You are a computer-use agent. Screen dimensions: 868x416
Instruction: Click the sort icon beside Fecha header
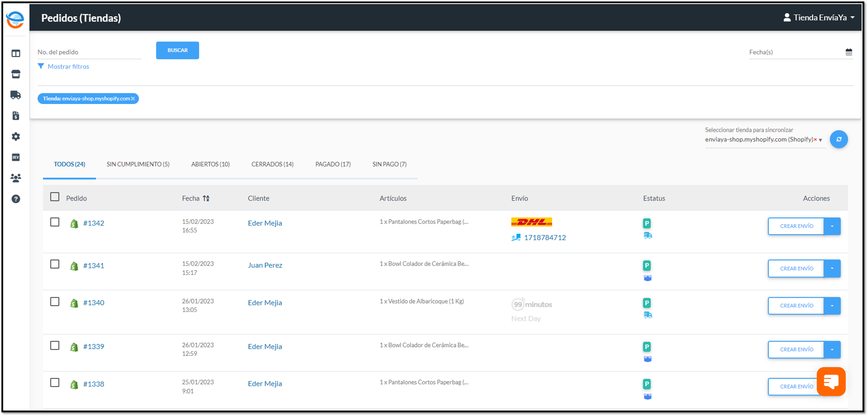click(206, 198)
